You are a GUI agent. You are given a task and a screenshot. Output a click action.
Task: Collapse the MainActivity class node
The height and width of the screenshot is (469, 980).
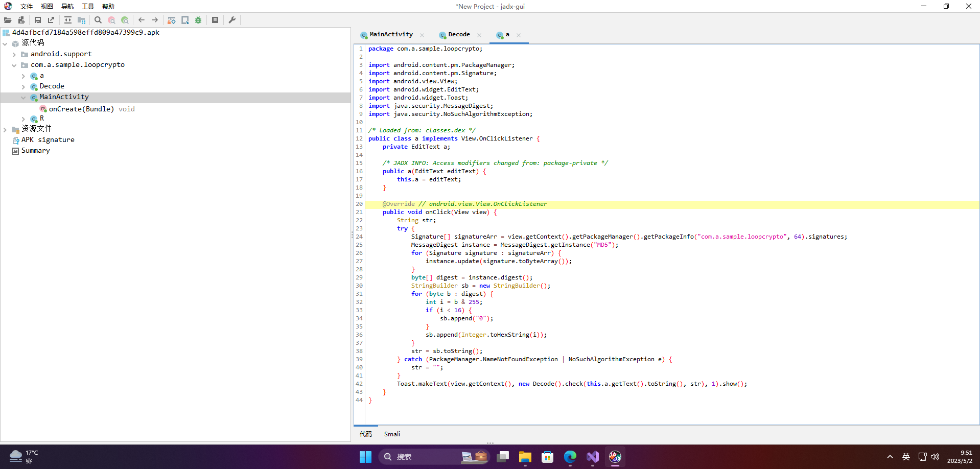[x=24, y=98]
